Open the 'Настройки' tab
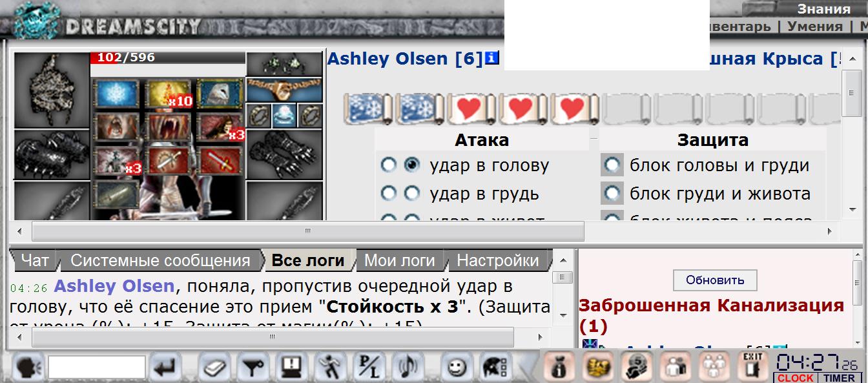This screenshot has width=868, height=383. [x=498, y=260]
